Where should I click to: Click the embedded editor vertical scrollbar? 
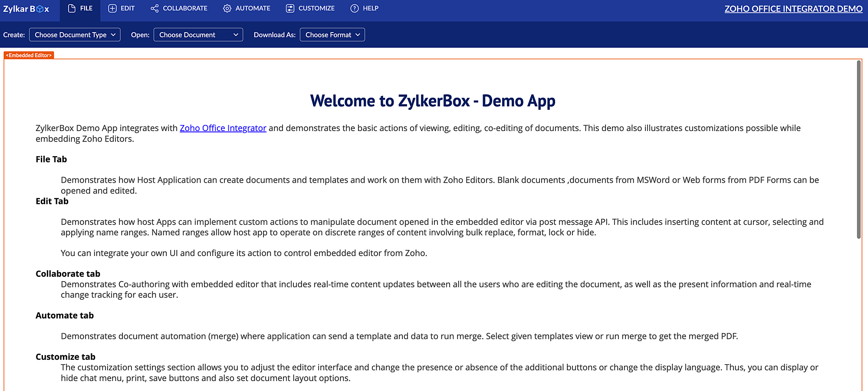click(858, 150)
